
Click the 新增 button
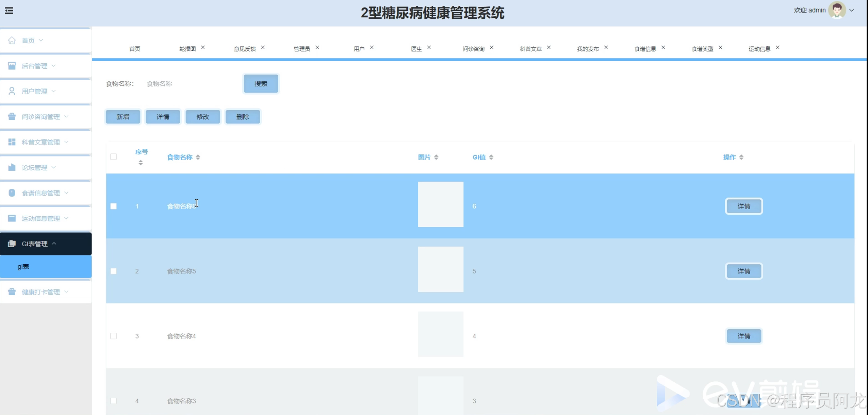tap(123, 117)
